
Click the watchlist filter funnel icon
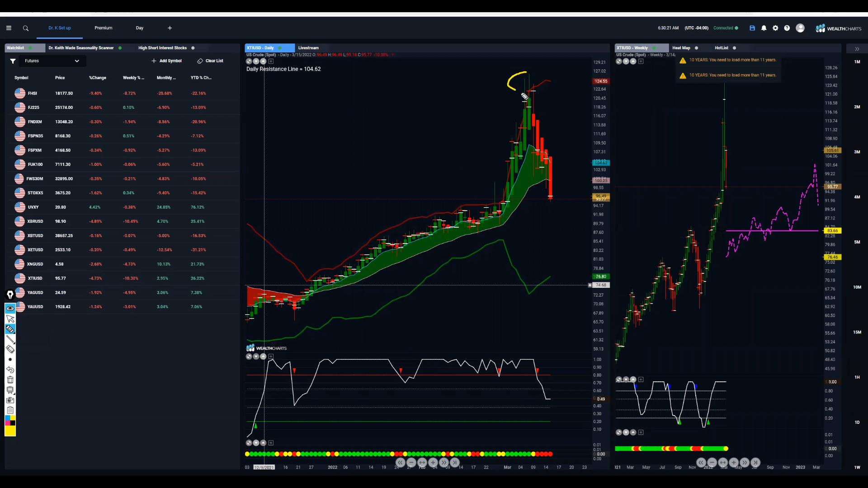tap(13, 61)
